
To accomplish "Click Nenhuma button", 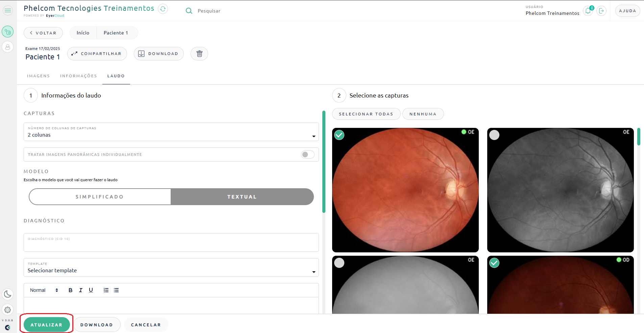I will (x=423, y=114).
